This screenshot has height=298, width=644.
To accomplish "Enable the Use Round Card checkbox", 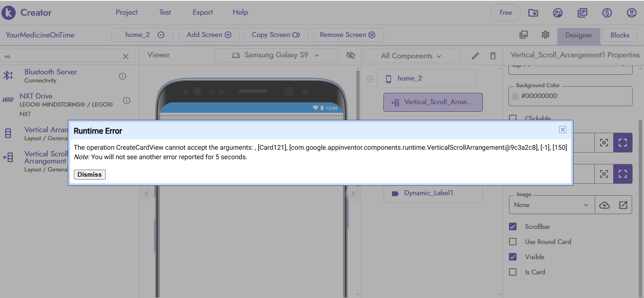I will coord(513,242).
